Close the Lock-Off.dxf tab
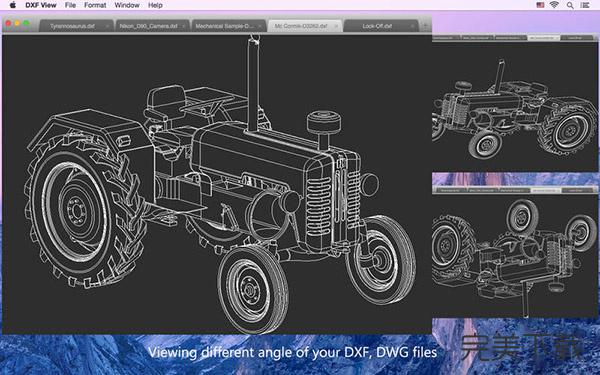Image resolution: width=600 pixels, height=375 pixels. 412,26
